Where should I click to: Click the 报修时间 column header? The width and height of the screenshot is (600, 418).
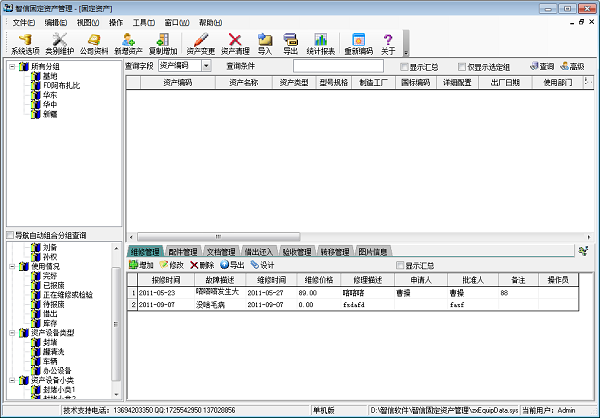[166, 280]
